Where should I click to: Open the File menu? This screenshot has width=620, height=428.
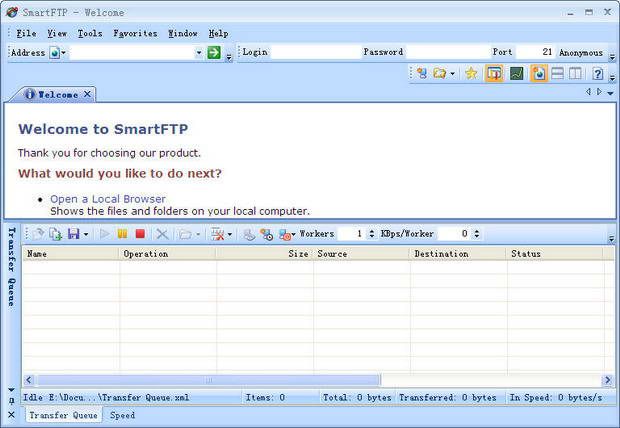click(x=26, y=34)
